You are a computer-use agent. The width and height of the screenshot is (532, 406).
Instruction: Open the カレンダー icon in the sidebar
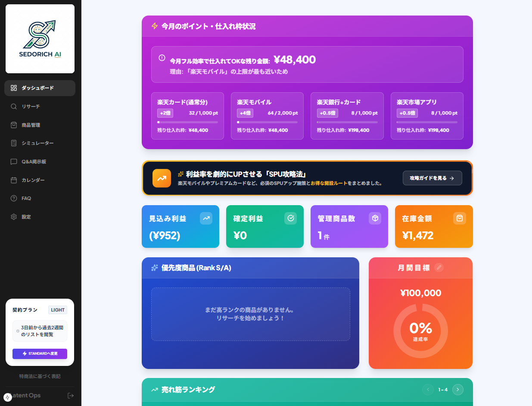point(13,180)
